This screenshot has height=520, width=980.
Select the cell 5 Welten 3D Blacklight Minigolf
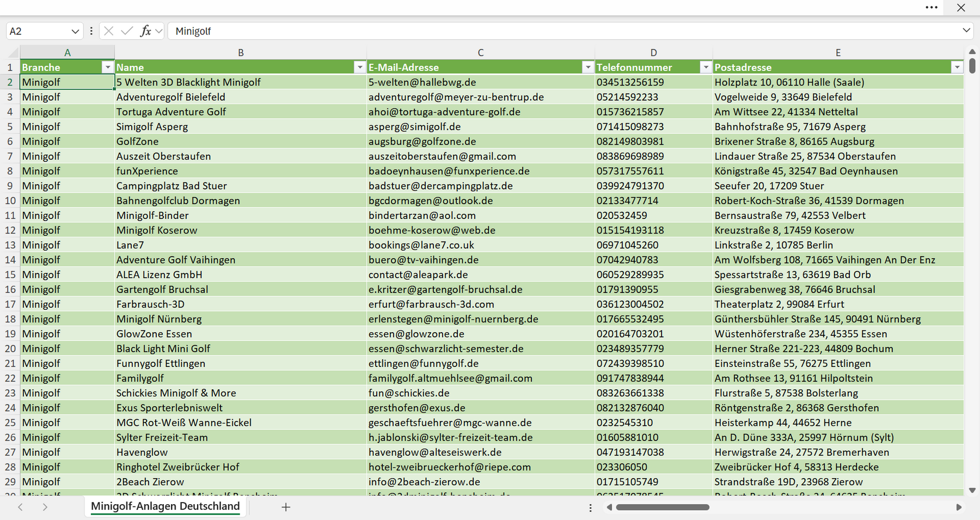(x=241, y=82)
